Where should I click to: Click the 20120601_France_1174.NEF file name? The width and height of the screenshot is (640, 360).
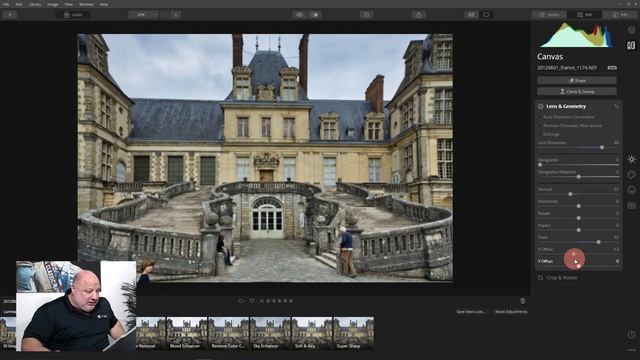point(567,68)
